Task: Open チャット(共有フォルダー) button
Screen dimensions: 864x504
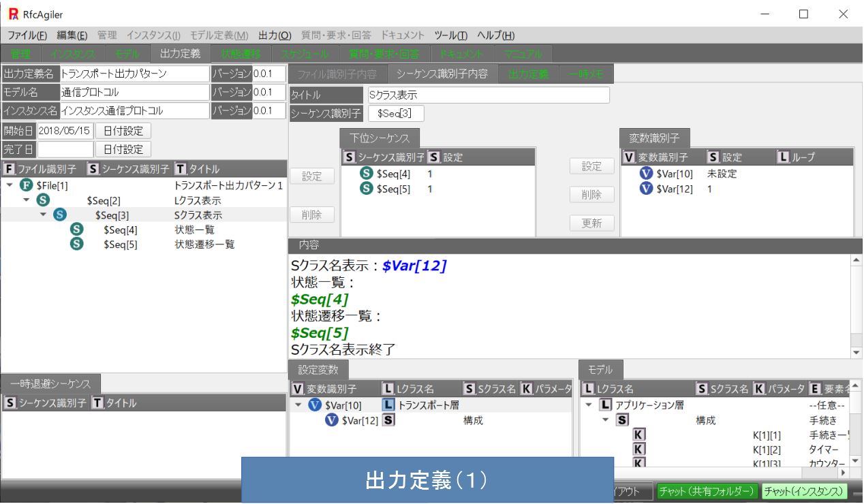Action: tap(707, 491)
